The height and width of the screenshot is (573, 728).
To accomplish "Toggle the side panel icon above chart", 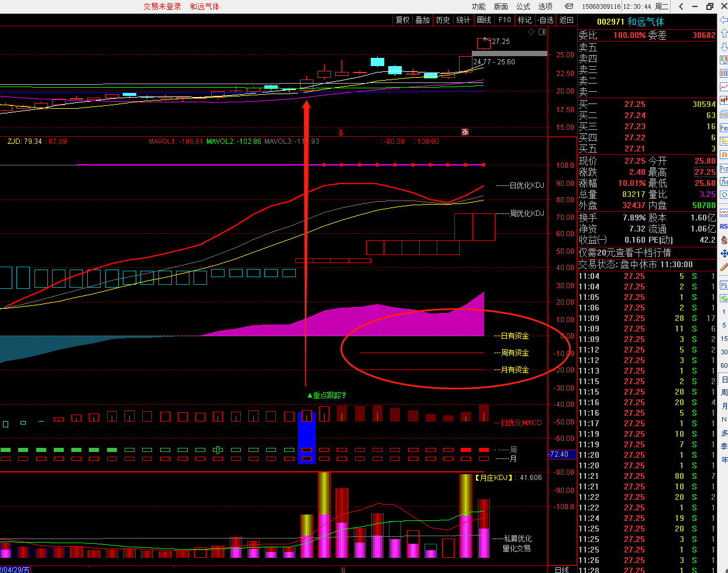I will (542, 32).
